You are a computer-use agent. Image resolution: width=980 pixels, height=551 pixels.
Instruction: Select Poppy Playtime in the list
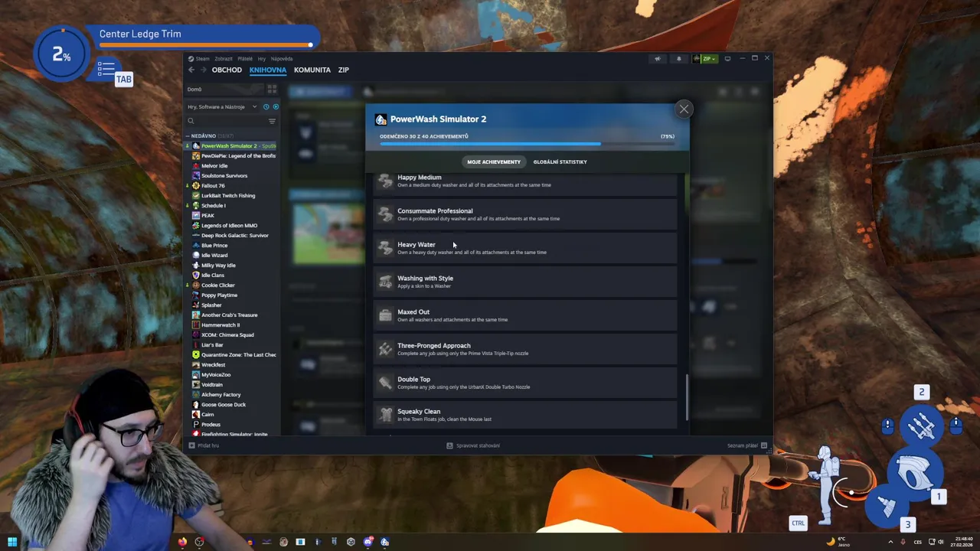219,295
